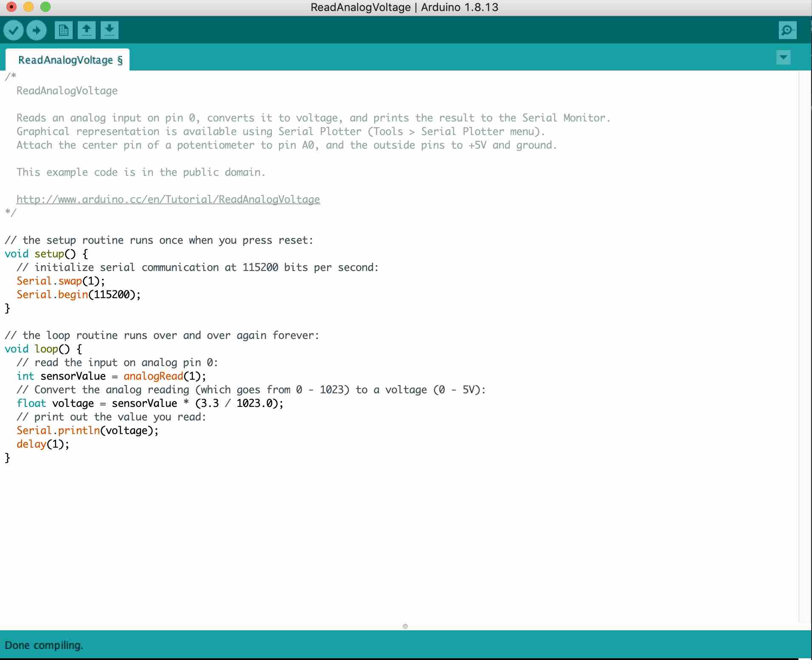Click the comment about setup routine runs once
Screen dimensions: 812x660
click(159, 240)
